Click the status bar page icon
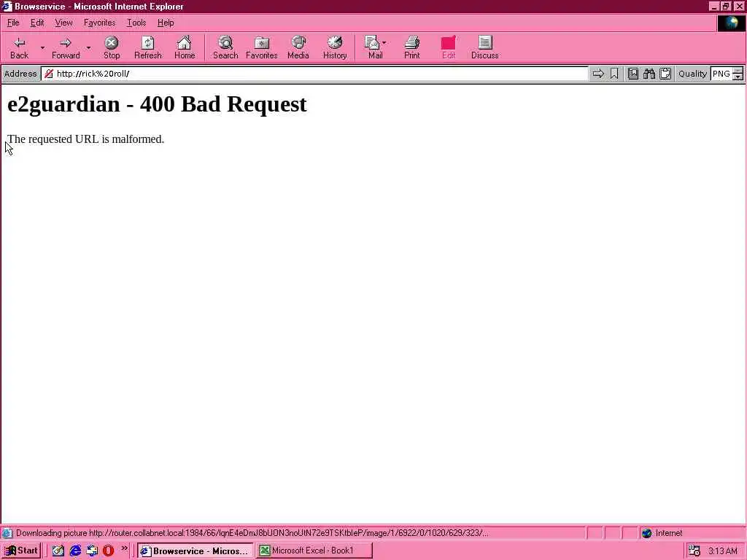Image resolution: width=747 pixels, height=560 pixels. (7, 533)
